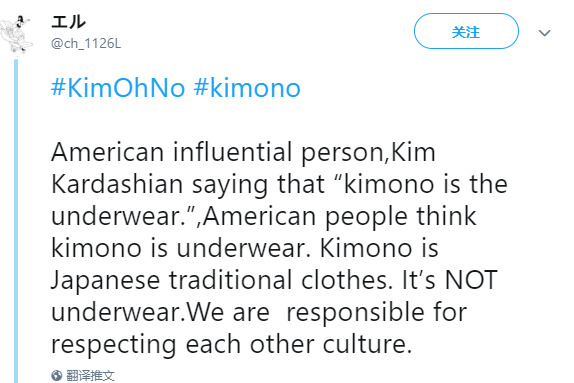Click the word "Kardashian" in the tweet
This screenshot has height=383, width=574.
(117, 184)
